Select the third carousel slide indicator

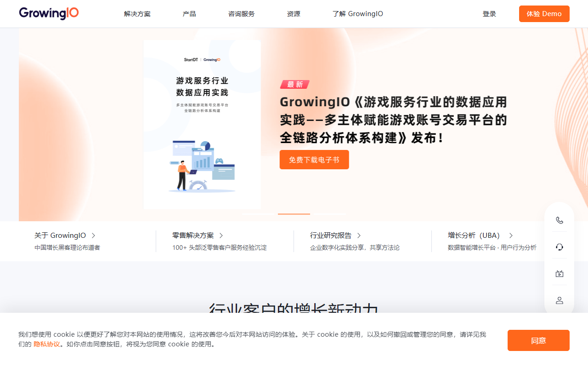pos(329,214)
